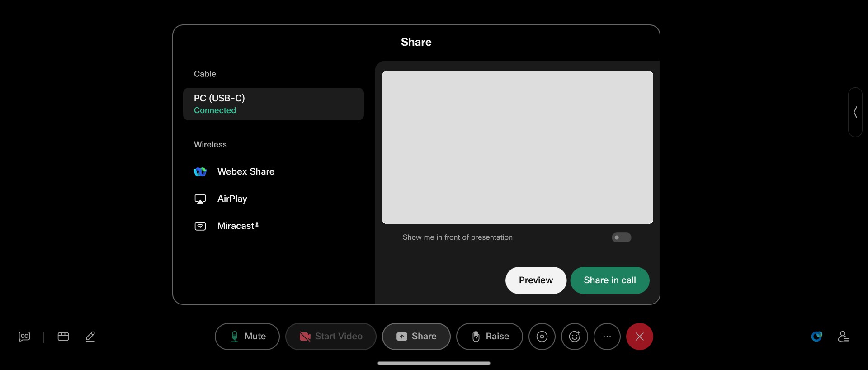The width and height of the screenshot is (868, 370).
Task: Click the Preview button
Action: (x=536, y=280)
